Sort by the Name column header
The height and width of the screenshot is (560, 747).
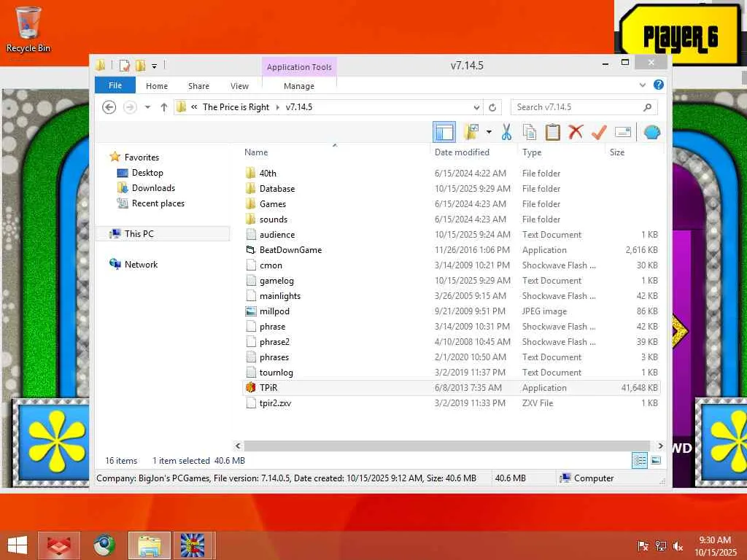tap(256, 152)
